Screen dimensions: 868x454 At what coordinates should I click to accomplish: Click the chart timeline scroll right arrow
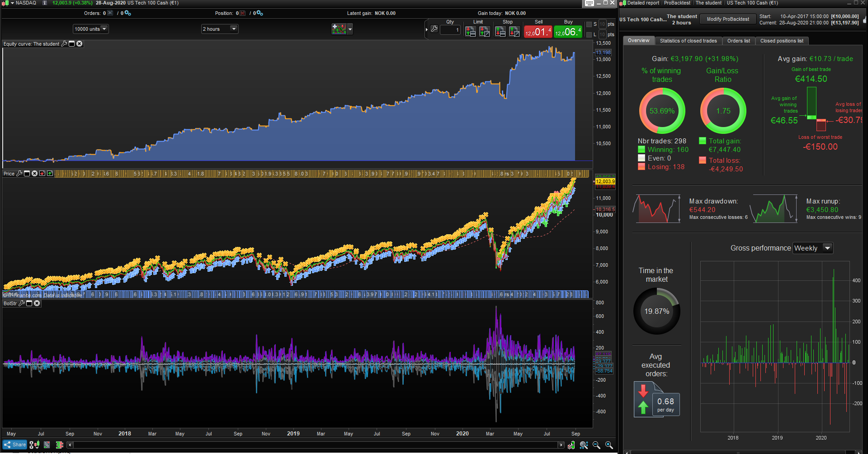click(x=561, y=445)
